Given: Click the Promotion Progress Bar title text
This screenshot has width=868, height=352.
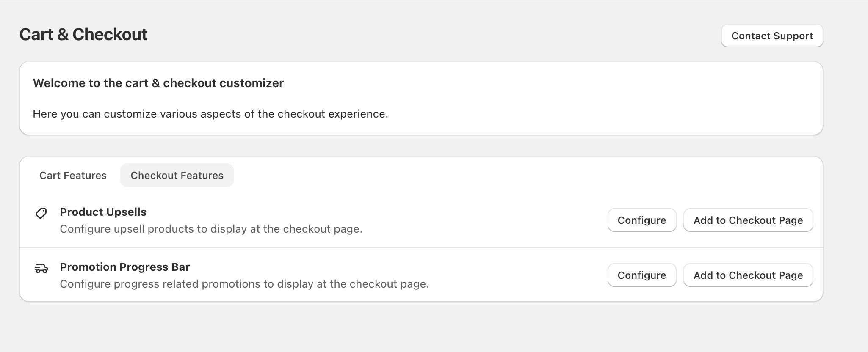Looking at the screenshot, I should 124,267.
